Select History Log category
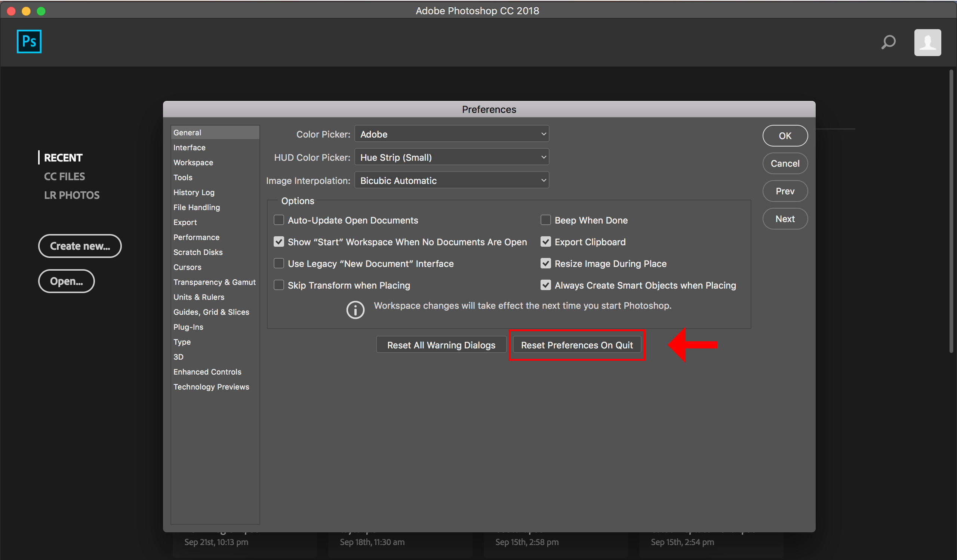957x560 pixels. [215, 193]
